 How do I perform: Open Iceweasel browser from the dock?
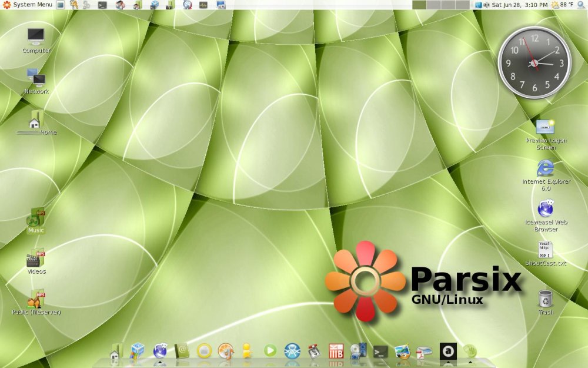(160, 351)
